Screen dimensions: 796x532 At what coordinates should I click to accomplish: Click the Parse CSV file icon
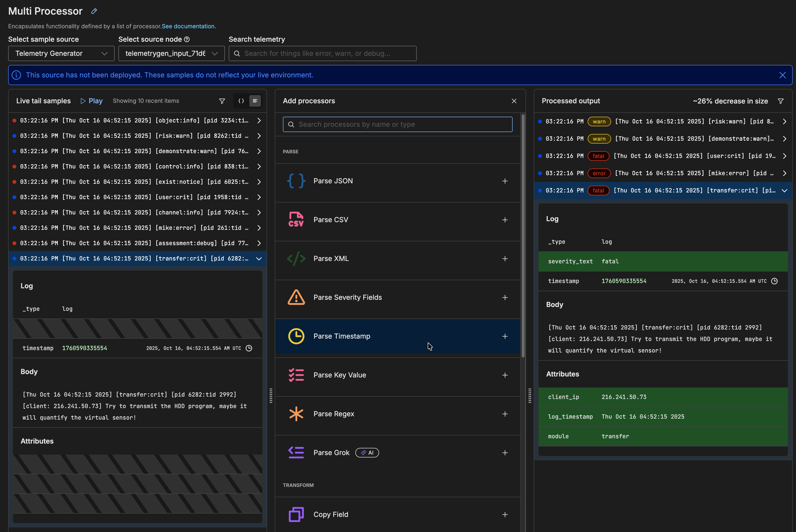pos(296,220)
